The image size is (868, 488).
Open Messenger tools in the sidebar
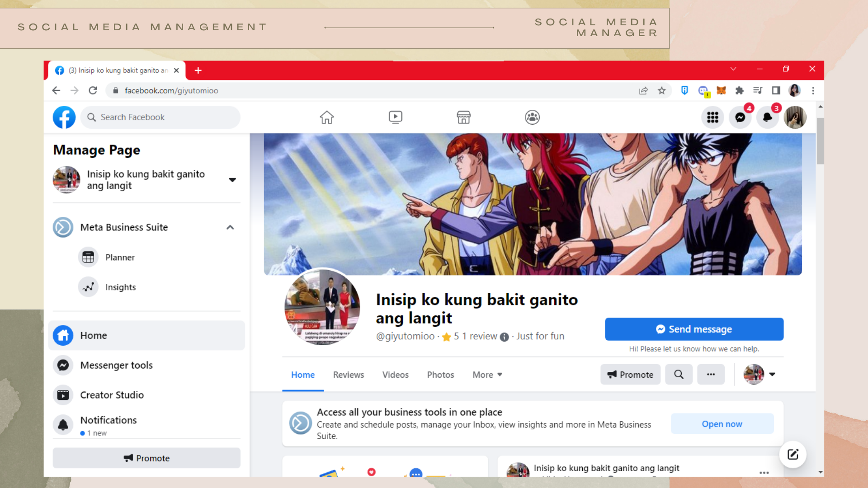[x=146, y=365]
